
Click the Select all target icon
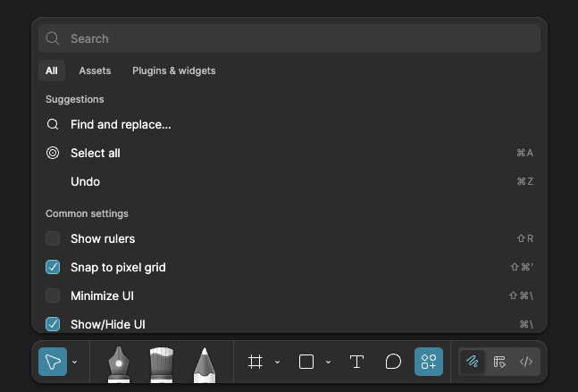(53, 153)
